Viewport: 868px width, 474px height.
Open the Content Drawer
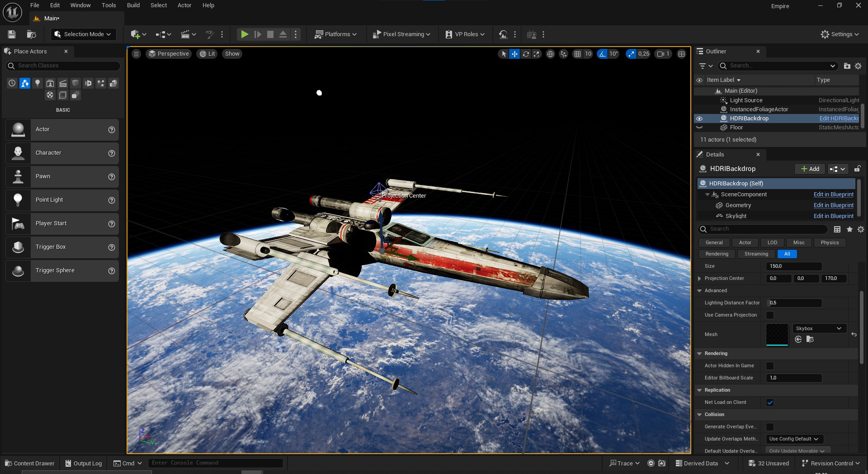(x=29, y=464)
